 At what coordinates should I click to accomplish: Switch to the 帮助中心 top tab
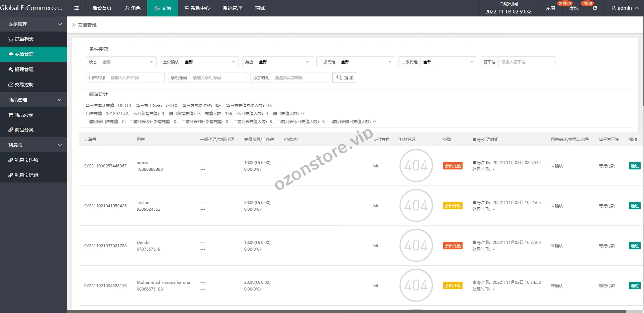197,8
